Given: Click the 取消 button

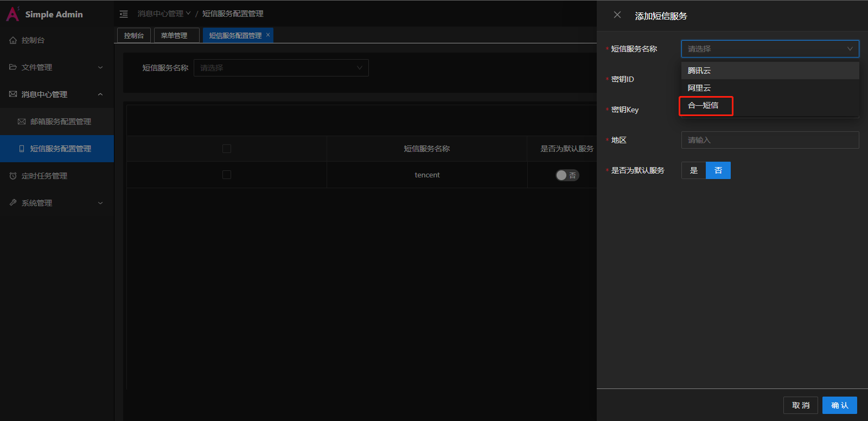Looking at the screenshot, I should [801, 405].
